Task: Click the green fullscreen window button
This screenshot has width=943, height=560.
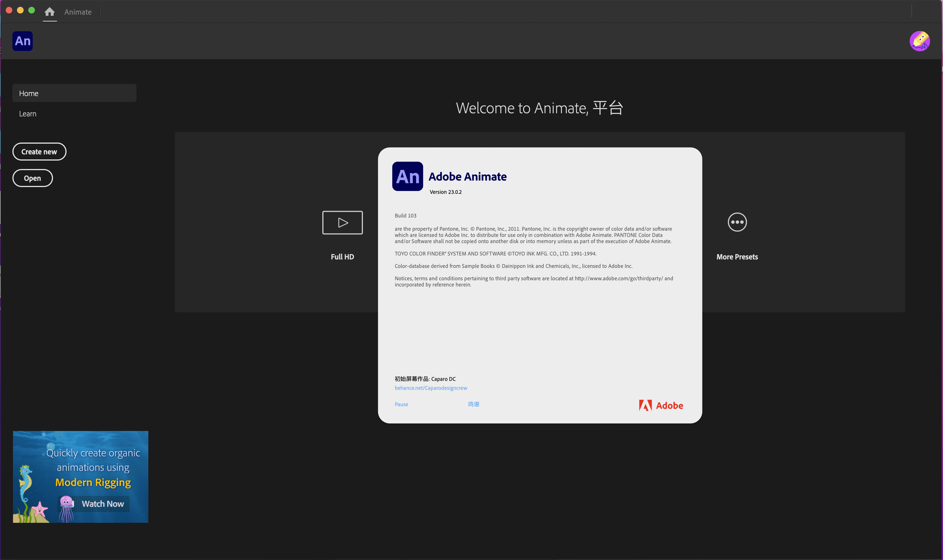Action: click(x=32, y=10)
